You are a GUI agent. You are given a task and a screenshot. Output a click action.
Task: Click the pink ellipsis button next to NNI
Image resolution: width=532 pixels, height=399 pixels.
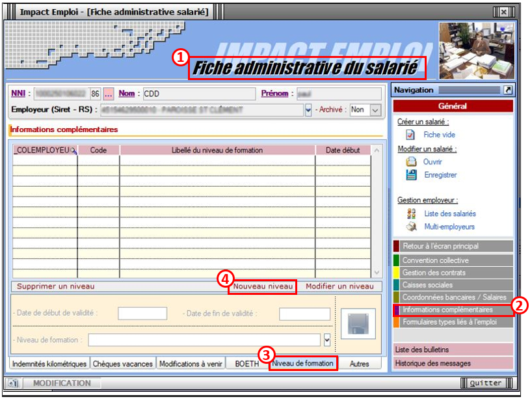click(x=108, y=94)
